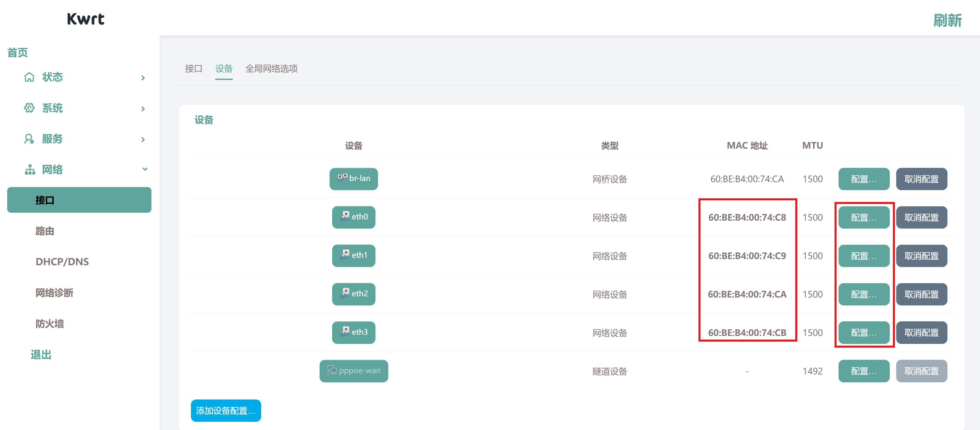The image size is (980, 430).
Task: Click 添加设备配置 button
Action: tap(226, 411)
